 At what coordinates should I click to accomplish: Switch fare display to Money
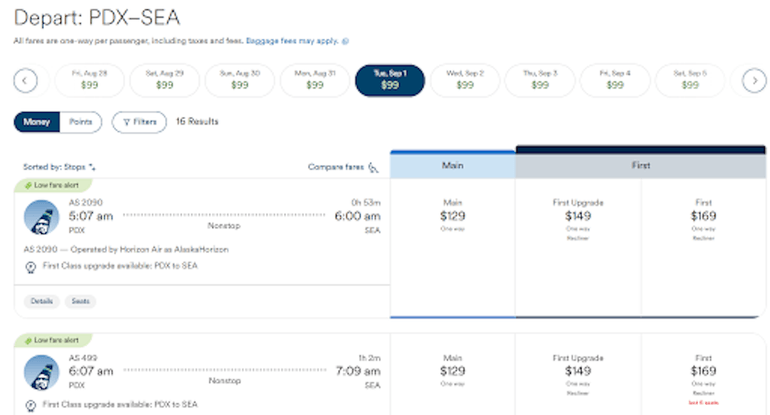(x=37, y=122)
